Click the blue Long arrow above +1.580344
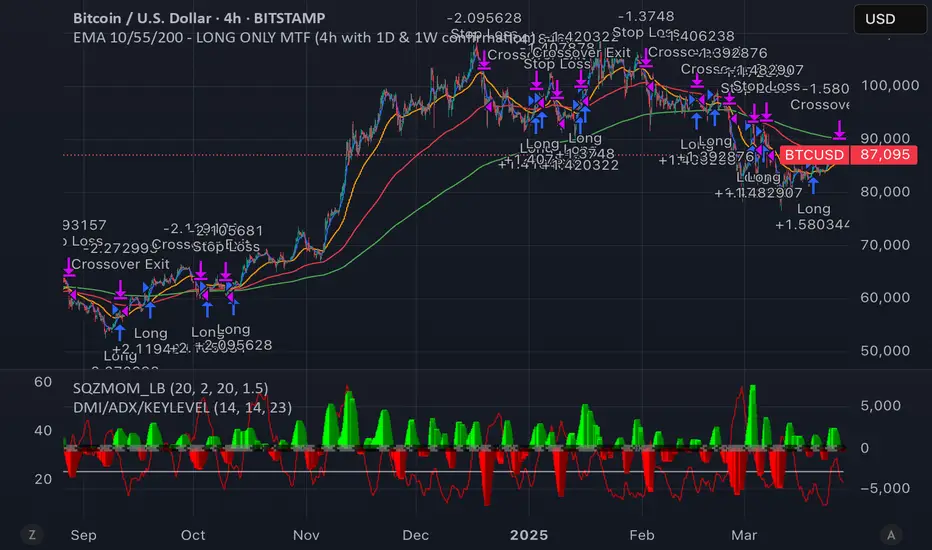Screen dimensions: 932x550 [813, 185]
